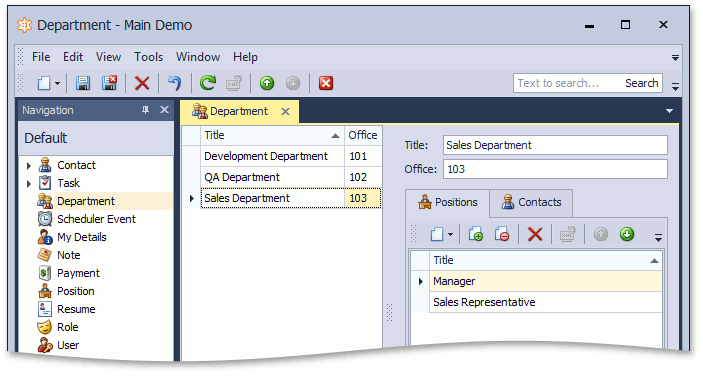Click the red Close square icon in toolbar
The image size is (703, 377).
(x=326, y=83)
